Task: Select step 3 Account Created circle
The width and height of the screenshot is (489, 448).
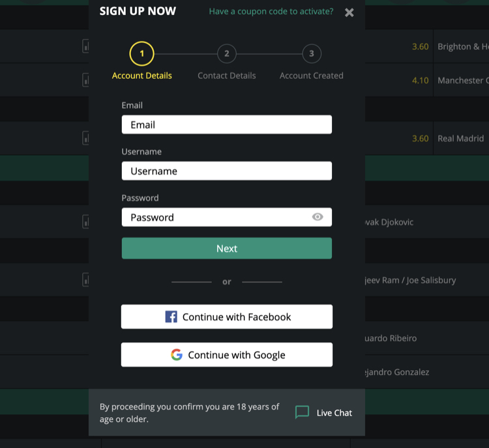Action: 312,53
